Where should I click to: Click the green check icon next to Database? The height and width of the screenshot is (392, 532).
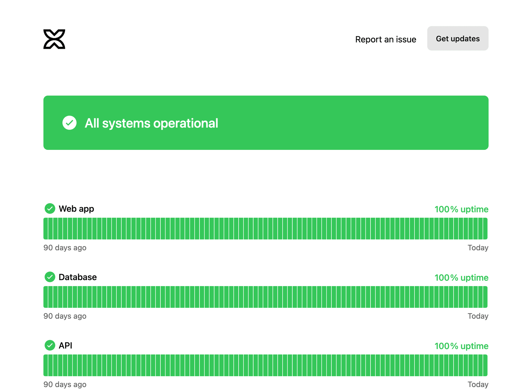[x=50, y=277]
